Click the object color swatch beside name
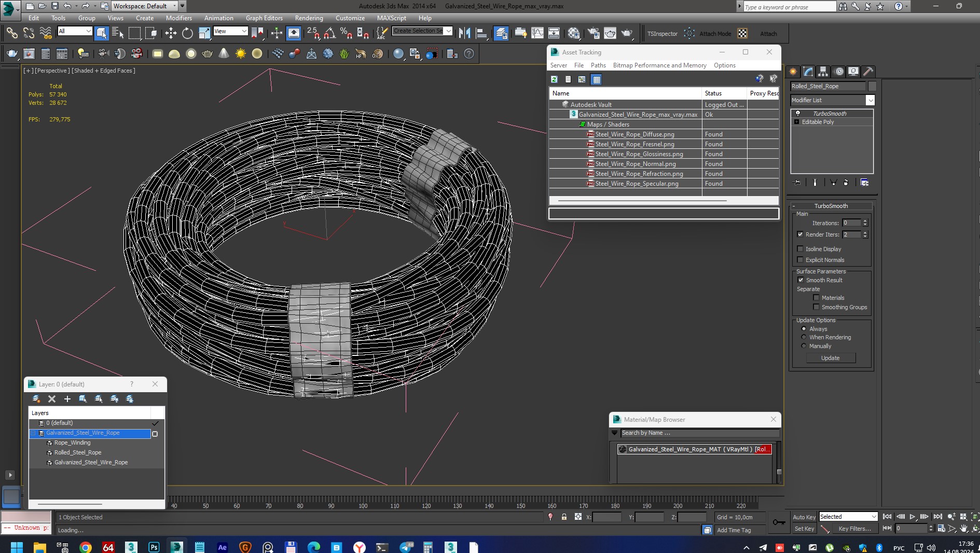 point(872,86)
